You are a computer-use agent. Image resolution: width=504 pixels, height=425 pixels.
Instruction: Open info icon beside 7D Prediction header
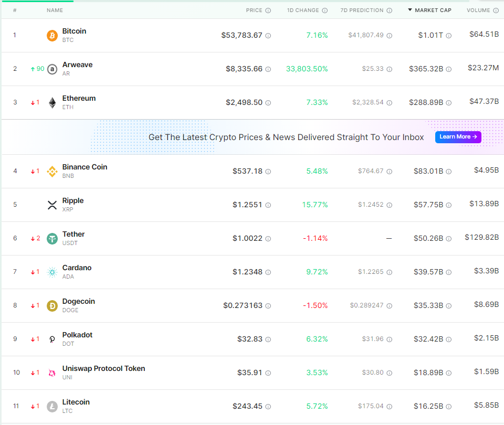389,10
